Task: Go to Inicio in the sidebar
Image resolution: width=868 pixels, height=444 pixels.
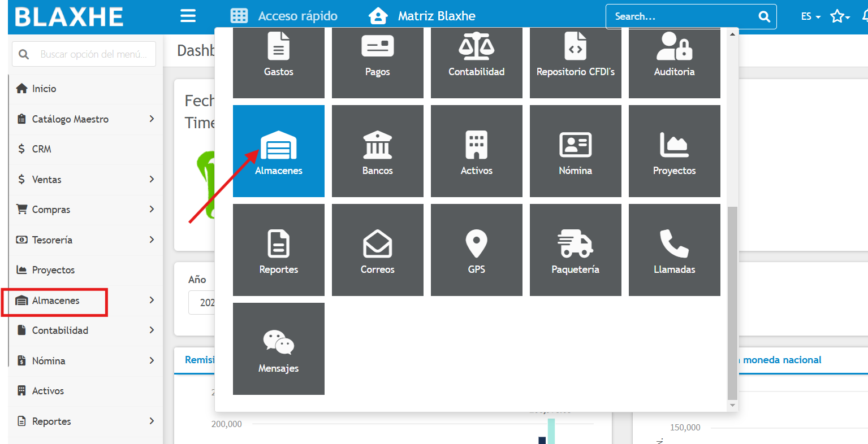Action: tap(44, 89)
